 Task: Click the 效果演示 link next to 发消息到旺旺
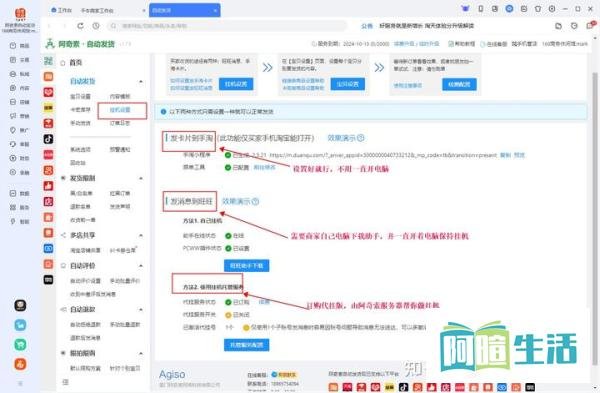[236, 201]
